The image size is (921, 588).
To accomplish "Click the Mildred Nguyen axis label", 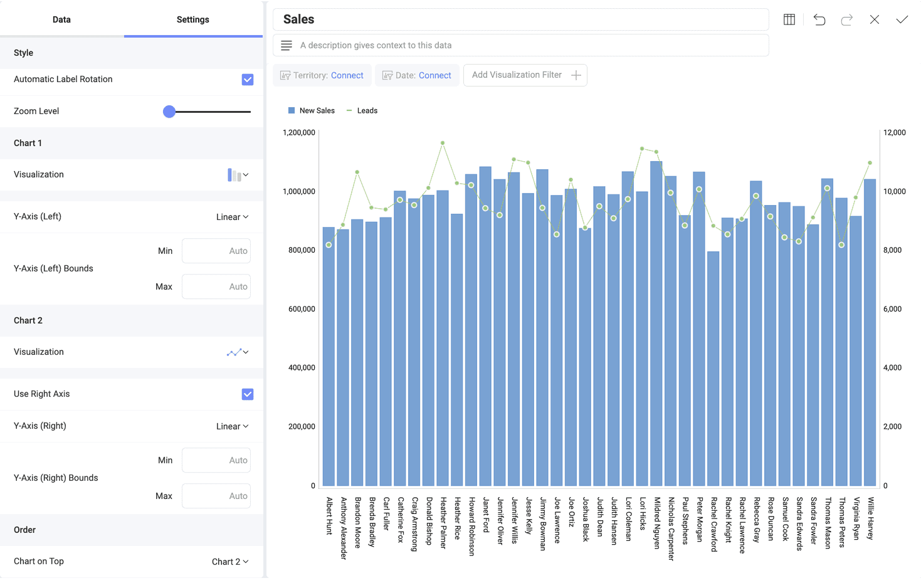I will coord(657,523).
